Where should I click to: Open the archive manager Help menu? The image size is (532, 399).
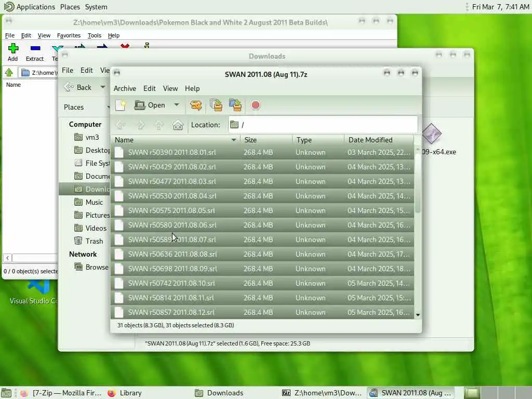pos(192,88)
